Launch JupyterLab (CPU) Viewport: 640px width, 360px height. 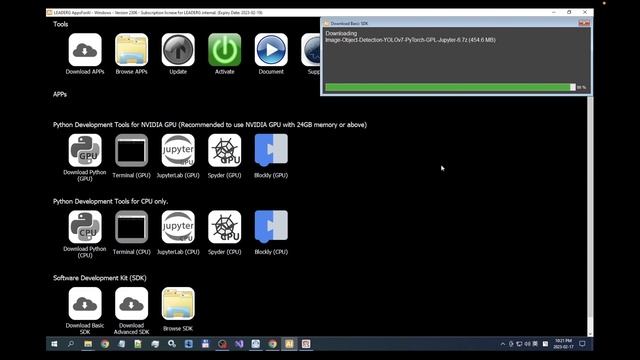click(x=178, y=227)
